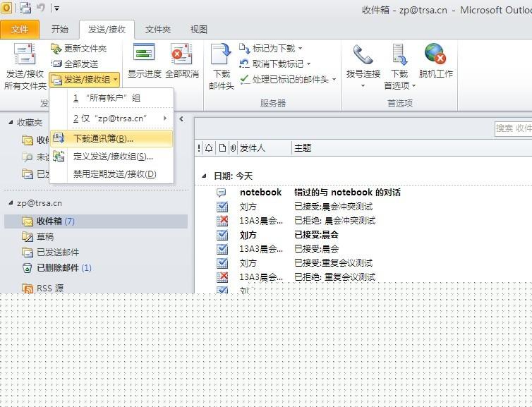Click Send/Receive All Folders icon
532x407 pixels.
(x=25, y=54)
